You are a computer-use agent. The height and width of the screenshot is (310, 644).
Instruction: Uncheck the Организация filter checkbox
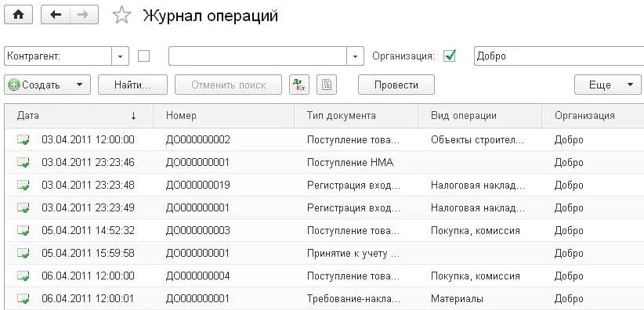[450, 56]
